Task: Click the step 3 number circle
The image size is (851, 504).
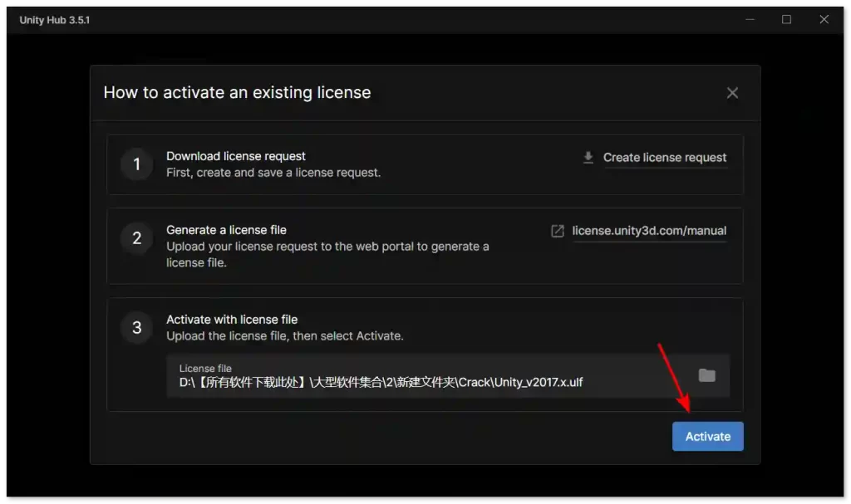Action: tap(137, 327)
